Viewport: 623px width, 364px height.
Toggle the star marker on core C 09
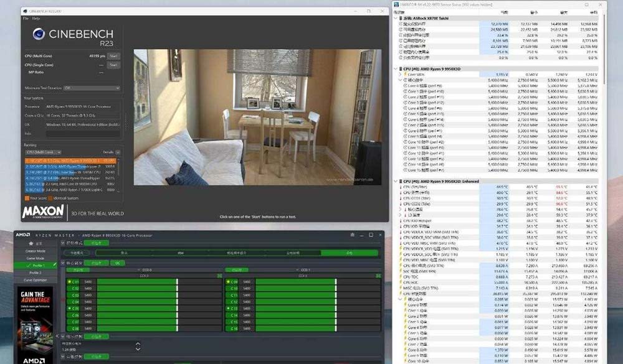point(228,282)
